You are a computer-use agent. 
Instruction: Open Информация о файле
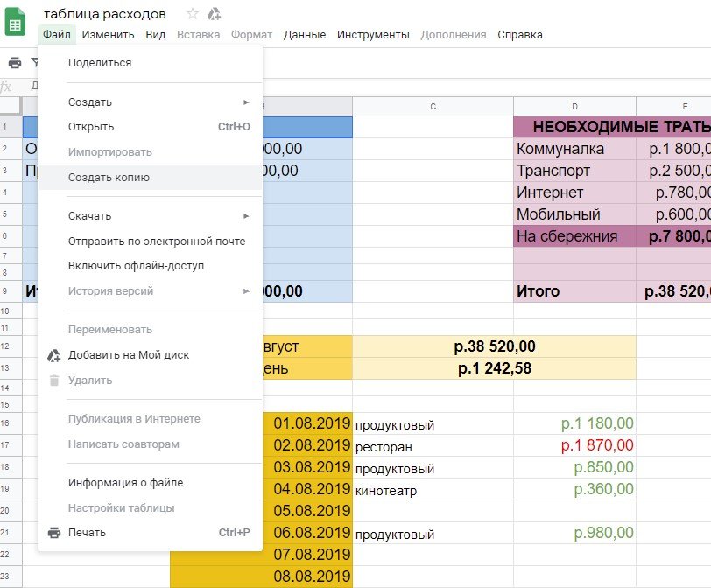(x=125, y=483)
